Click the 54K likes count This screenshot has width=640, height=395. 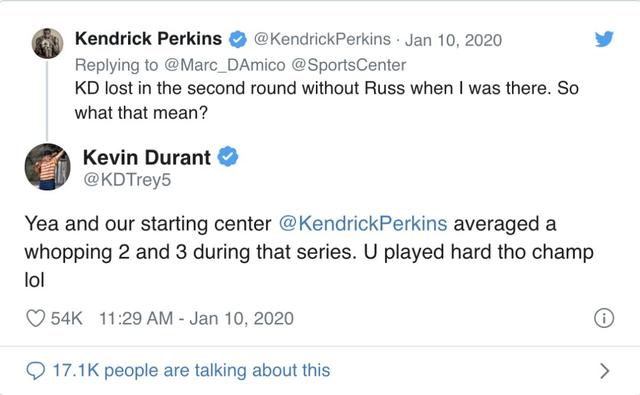[x=67, y=319]
